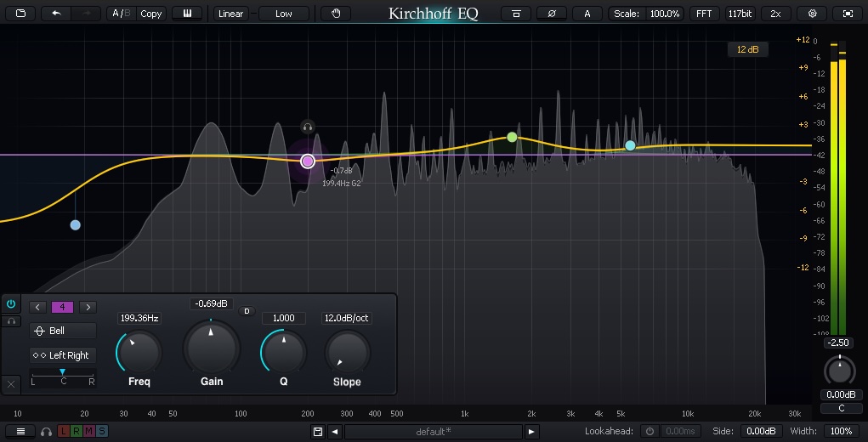The image size is (868, 442).
Task: Open the preset folder icon
Action: (20, 14)
